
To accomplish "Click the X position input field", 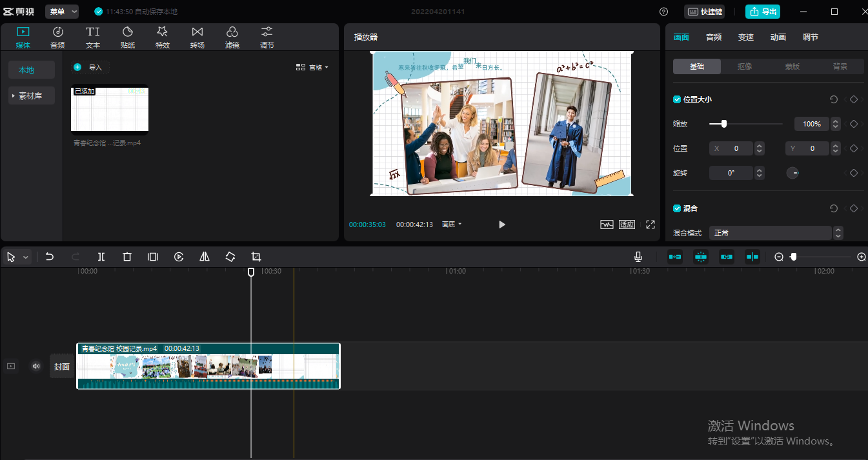I will pos(731,148).
